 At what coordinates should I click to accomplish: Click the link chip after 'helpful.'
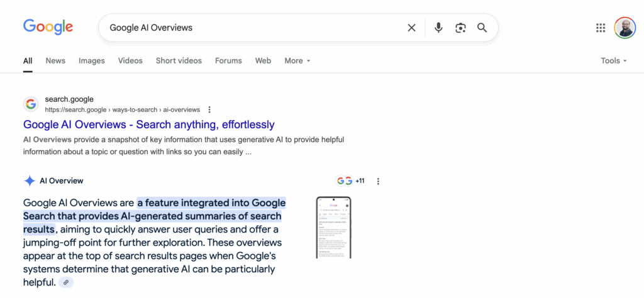tap(65, 282)
